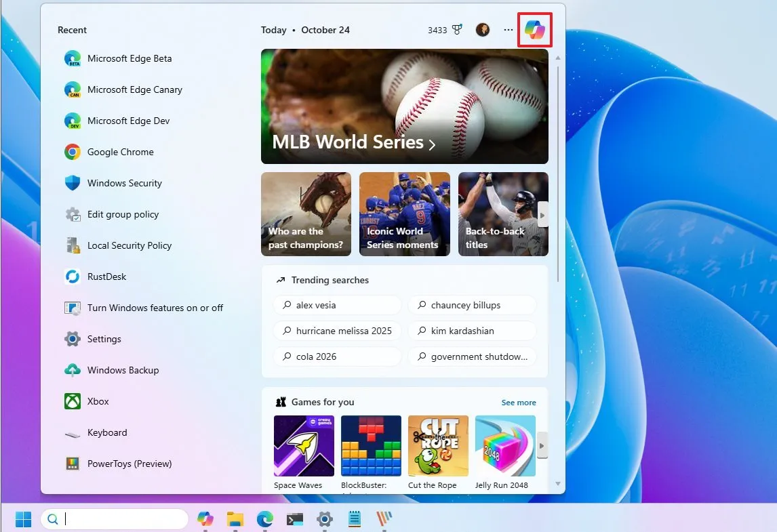Launch Windows Security
777x532 pixels.
point(123,183)
